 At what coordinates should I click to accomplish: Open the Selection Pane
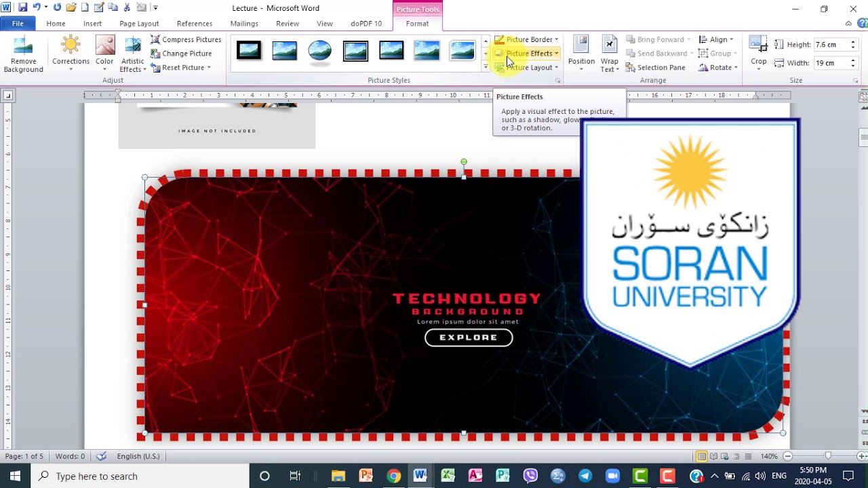[655, 68]
